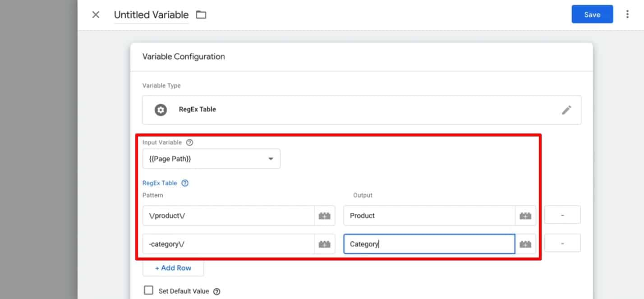Enable the Set Default Value checkbox
Screen dimensions: 644x299
(x=148, y=290)
